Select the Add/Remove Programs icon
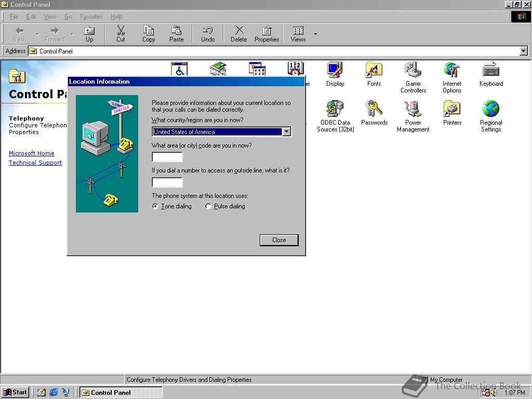The height and width of the screenshot is (399, 532). tap(257, 69)
